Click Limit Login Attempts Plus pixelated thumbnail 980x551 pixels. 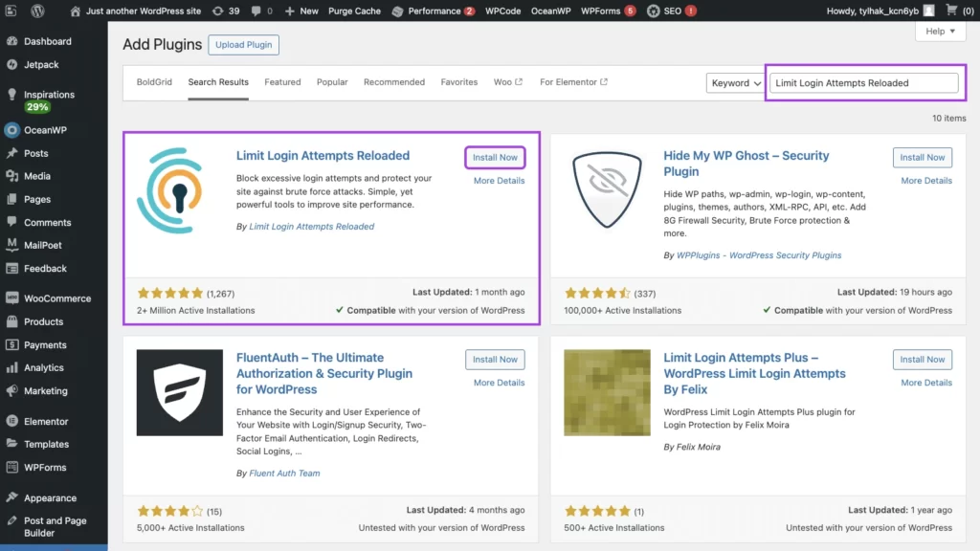607,392
